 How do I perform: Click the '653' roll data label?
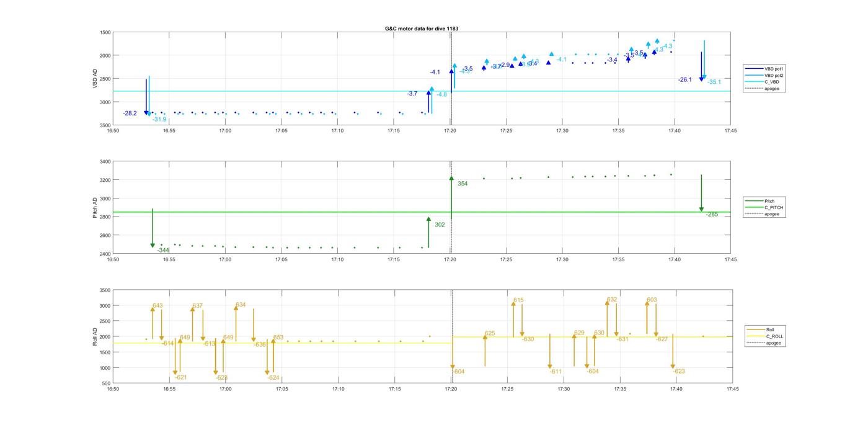pyautogui.click(x=278, y=338)
